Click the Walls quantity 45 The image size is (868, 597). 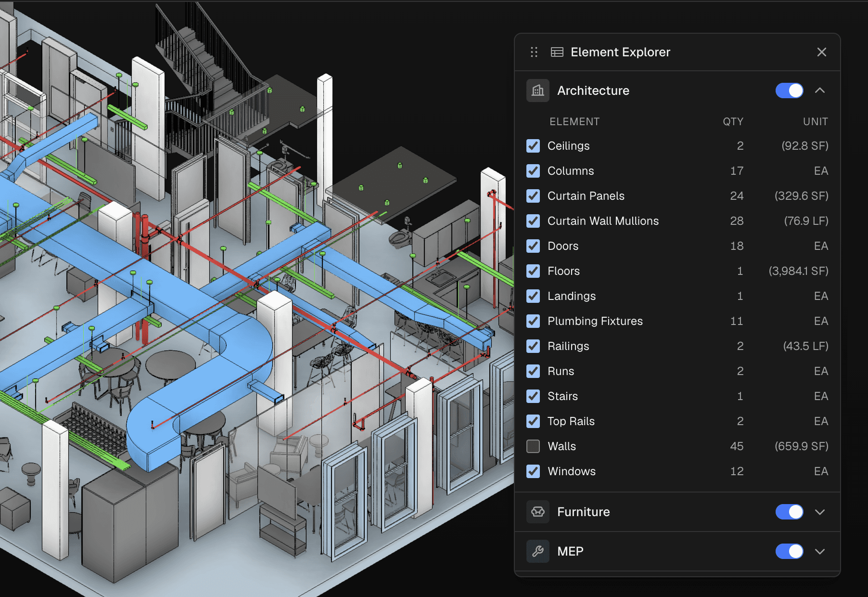pos(737,446)
